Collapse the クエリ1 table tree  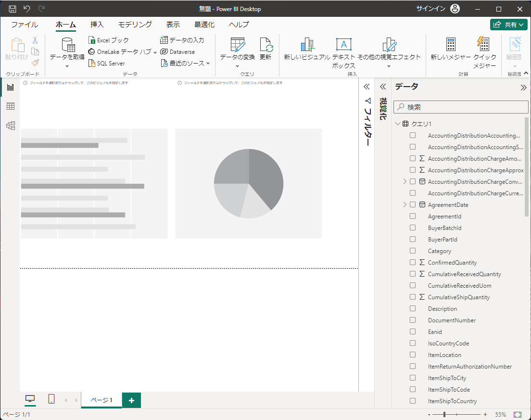[x=398, y=124]
